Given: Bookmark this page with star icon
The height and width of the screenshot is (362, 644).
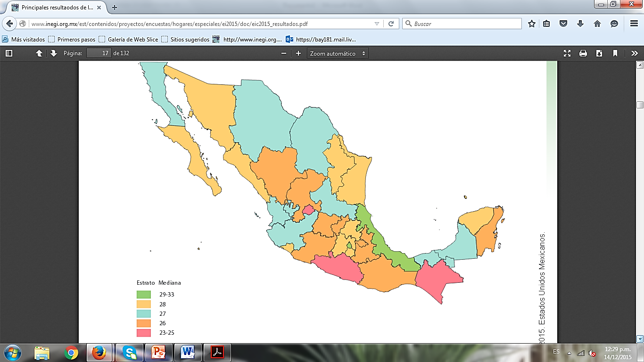Looking at the screenshot, I should [x=532, y=24].
